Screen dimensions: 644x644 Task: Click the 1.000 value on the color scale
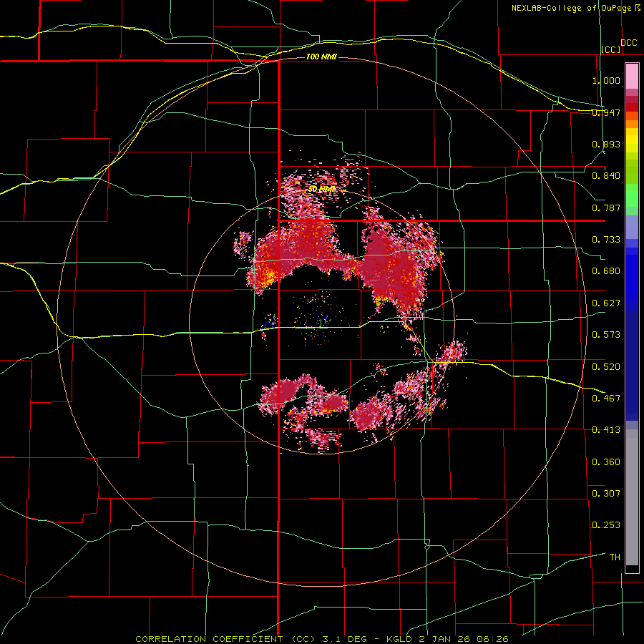pyautogui.click(x=606, y=80)
